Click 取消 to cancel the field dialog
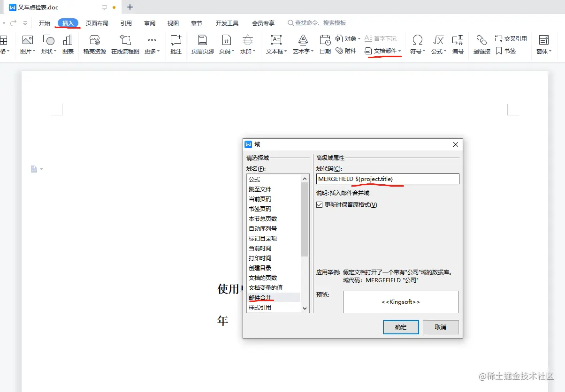This screenshot has height=392, width=565. (x=440, y=327)
